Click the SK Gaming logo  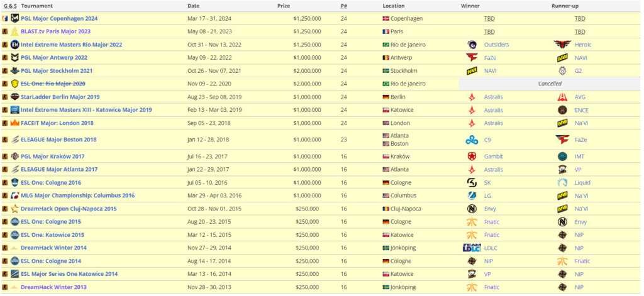click(x=472, y=183)
